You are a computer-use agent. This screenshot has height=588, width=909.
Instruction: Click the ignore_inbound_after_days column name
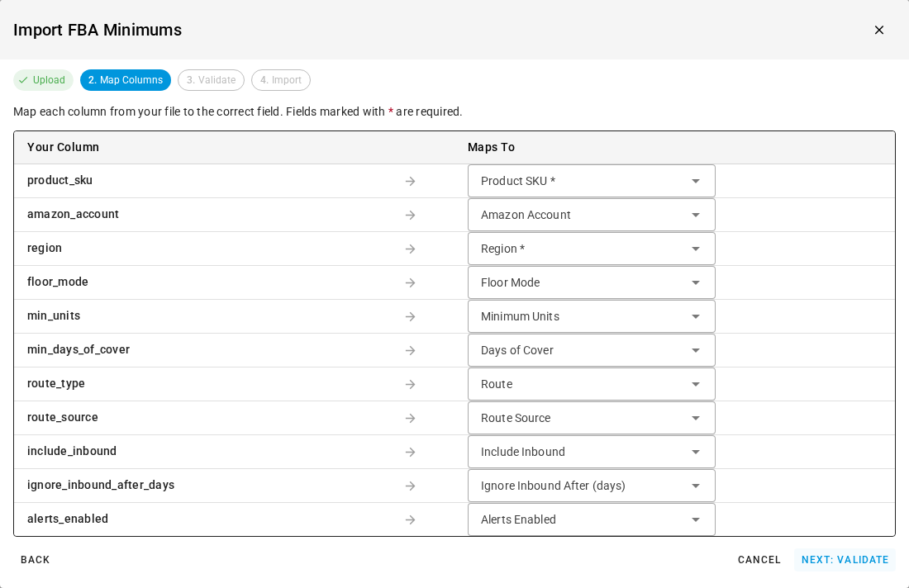101,485
